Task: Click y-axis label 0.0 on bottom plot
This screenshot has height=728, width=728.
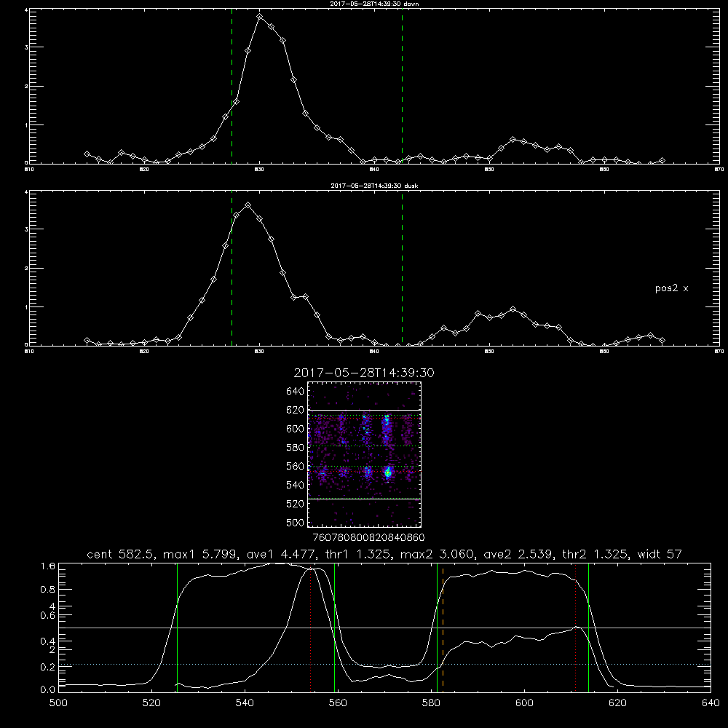Action: point(48,689)
